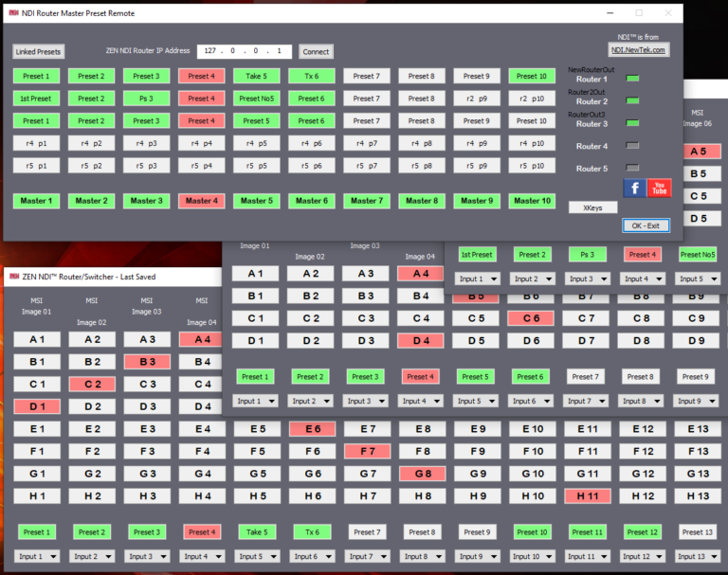The width and height of the screenshot is (728, 575).
Task: Expand the Input 13 dropdown
Action: click(696, 556)
